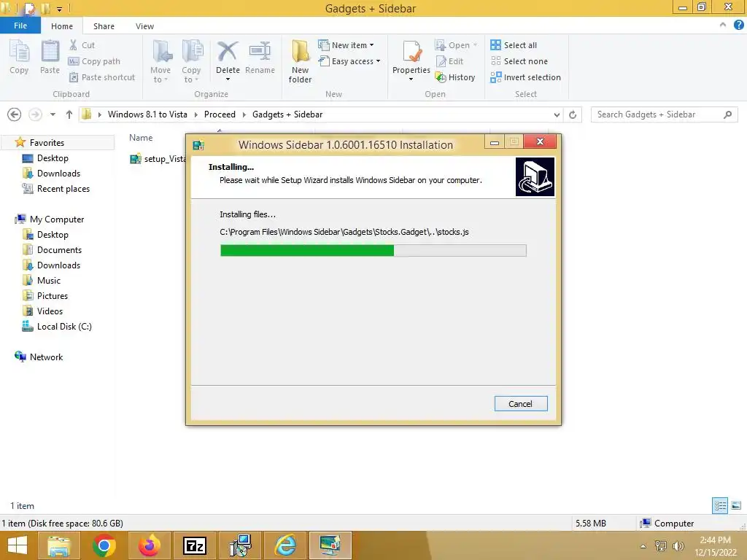Open the recent locations dropdown arrow

tap(53, 114)
